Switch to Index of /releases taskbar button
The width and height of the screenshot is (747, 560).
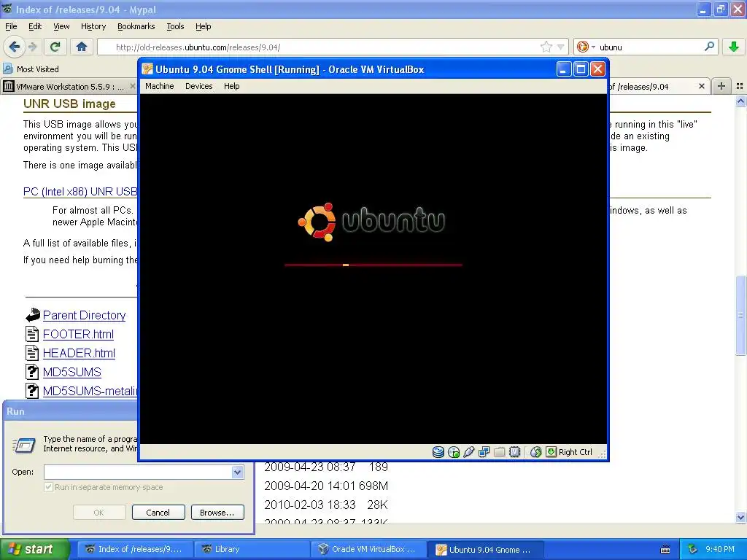tap(136, 549)
